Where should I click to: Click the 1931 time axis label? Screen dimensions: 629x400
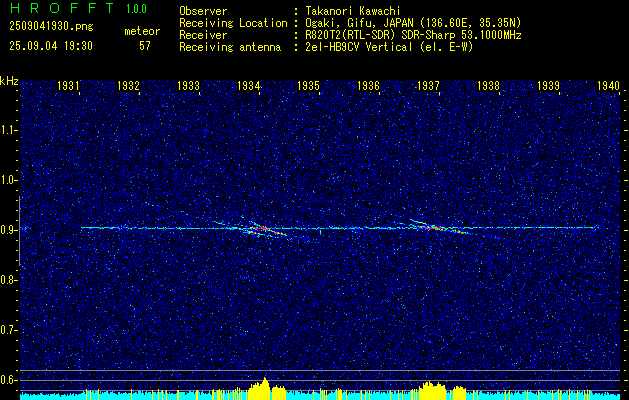coord(68,85)
